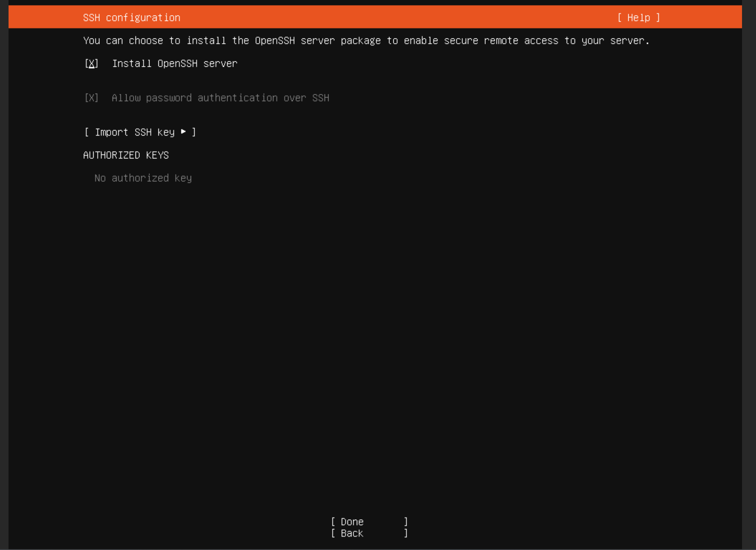
Task: Click the opening bracket of Done button
Action: 333,522
